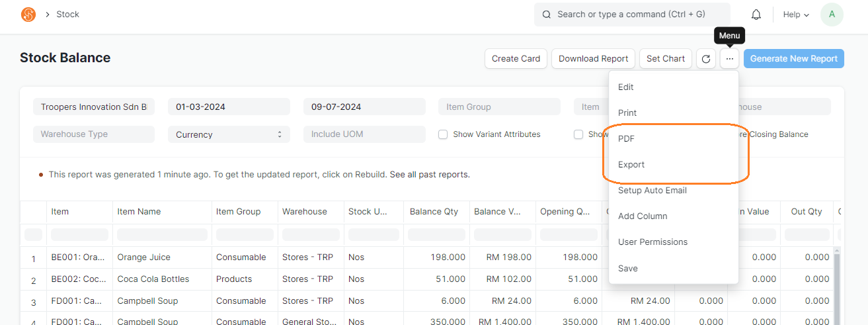Screen dimensions: 868x325
Task: Click the Out Qty column header
Action: coord(807,212)
